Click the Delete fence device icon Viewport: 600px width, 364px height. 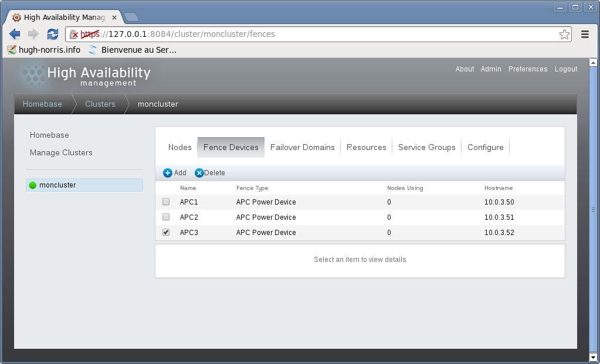click(x=199, y=173)
